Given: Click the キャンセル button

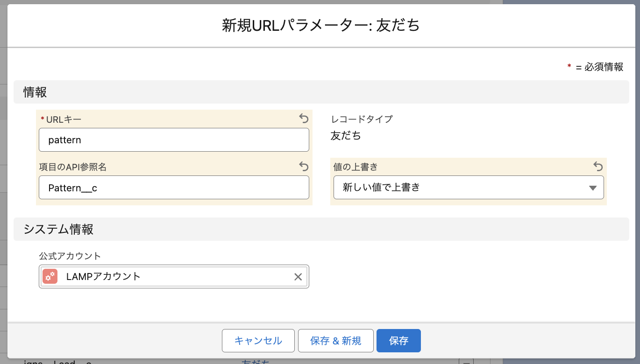Looking at the screenshot, I should click(258, 341).
